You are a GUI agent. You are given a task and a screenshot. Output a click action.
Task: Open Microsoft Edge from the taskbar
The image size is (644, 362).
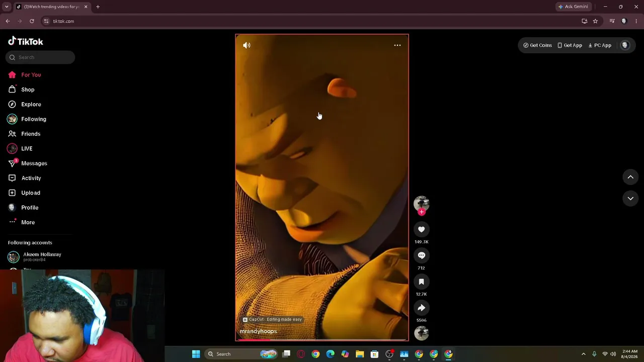(330, 354)
